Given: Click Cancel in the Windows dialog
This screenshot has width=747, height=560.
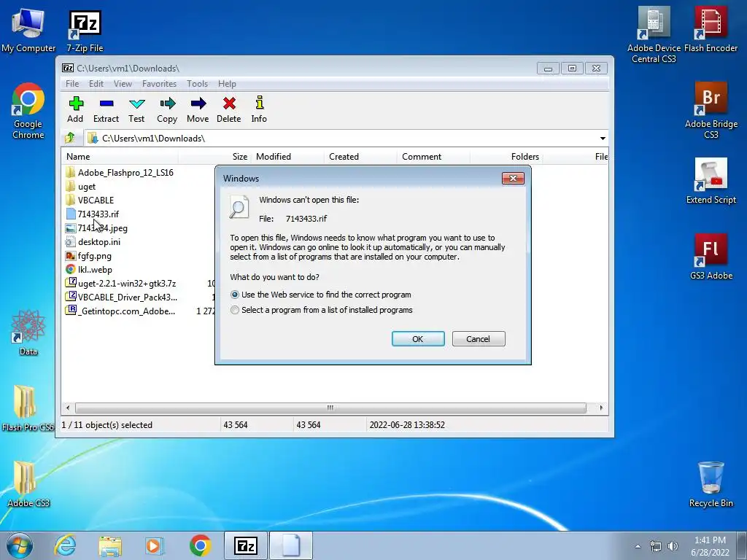Looking at the screenshot, I should point(479,339).
